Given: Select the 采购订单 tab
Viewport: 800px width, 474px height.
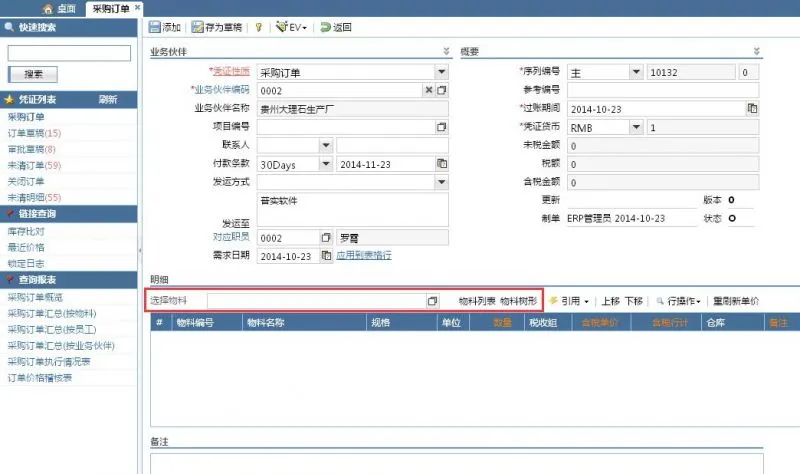Looking at the screenshot, I should (x=111, y=9).
